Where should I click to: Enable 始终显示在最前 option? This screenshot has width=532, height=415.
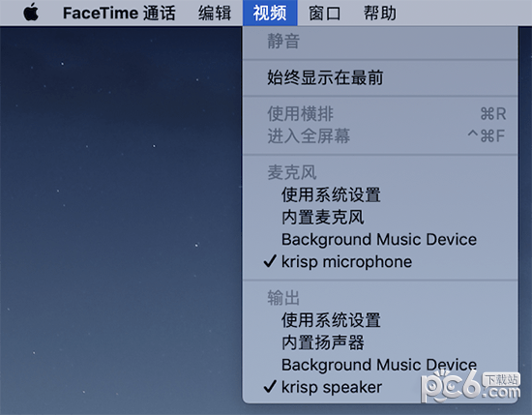point(380,77)
